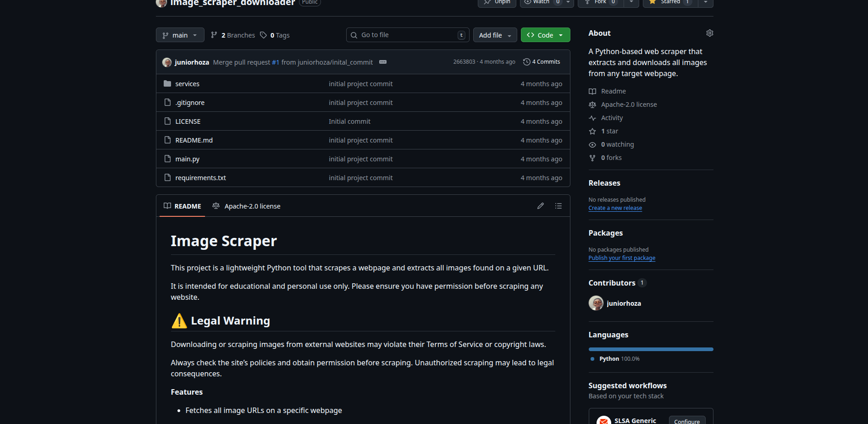
Task: Create a new release
Action: [x=615, y=208]
